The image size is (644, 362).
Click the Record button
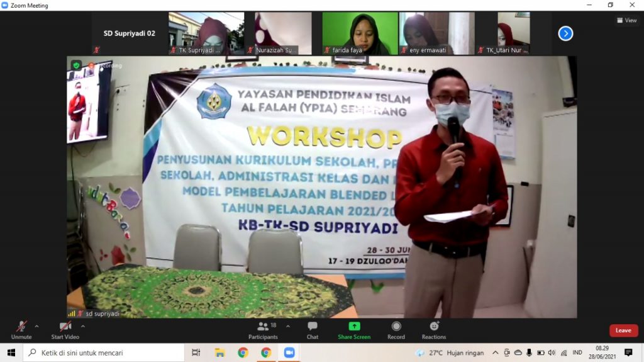click(396, 331)
